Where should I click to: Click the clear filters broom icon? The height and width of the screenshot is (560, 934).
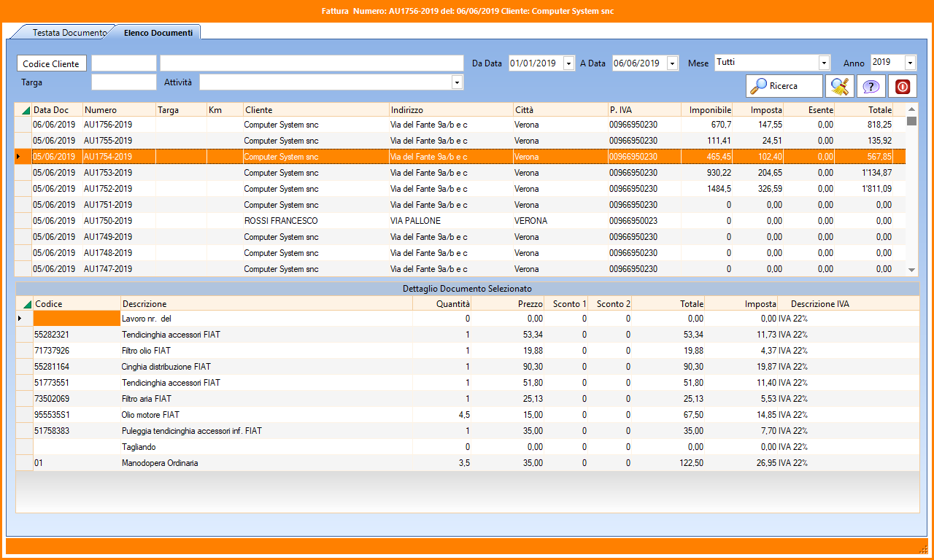(x=839, y=86)
